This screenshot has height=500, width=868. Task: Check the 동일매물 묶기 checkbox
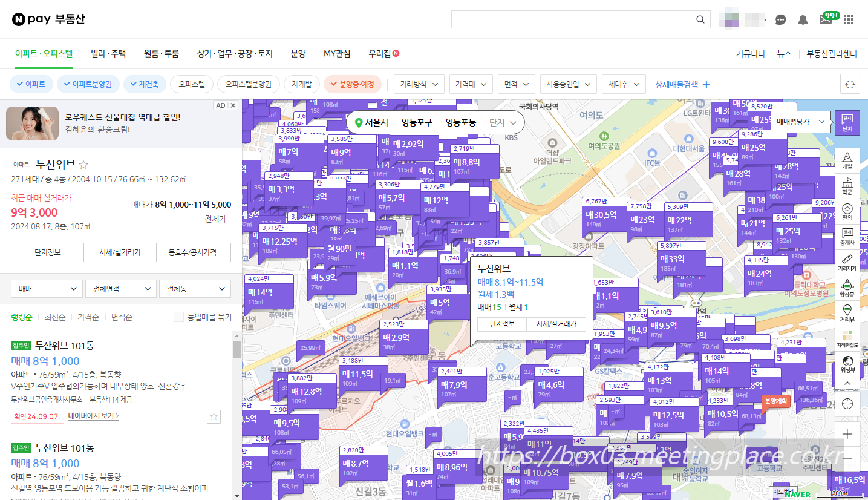178,317
